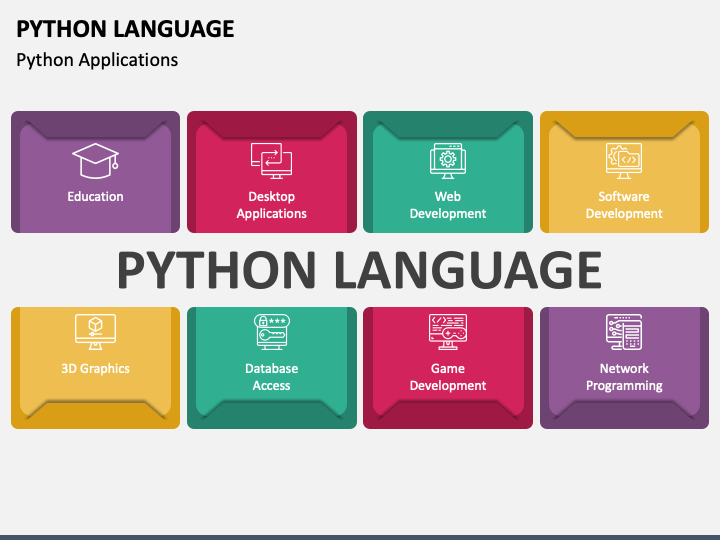Click the Web Development gear browser icon
720x540 pixels.
[x=448, y=161]
